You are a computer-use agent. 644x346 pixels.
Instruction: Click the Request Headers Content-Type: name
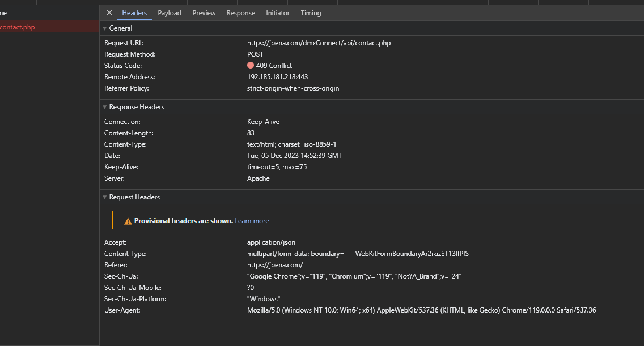(x=125, y=254)
